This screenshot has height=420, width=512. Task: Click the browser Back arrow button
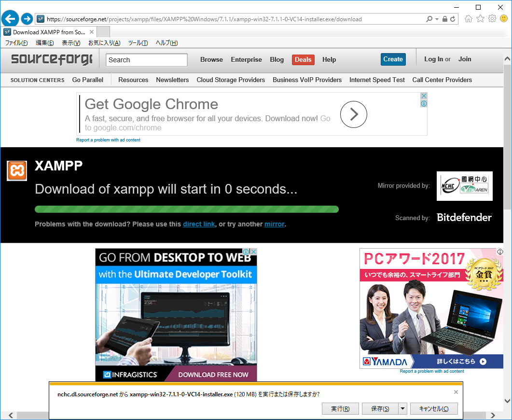(x=10, y=19)
